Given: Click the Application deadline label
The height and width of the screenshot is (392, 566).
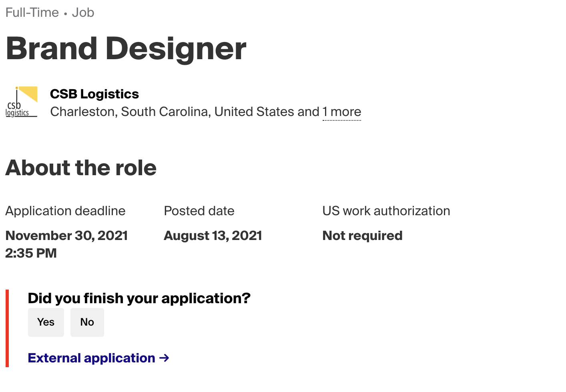Looking at the screenshot, I should (65, 211).
